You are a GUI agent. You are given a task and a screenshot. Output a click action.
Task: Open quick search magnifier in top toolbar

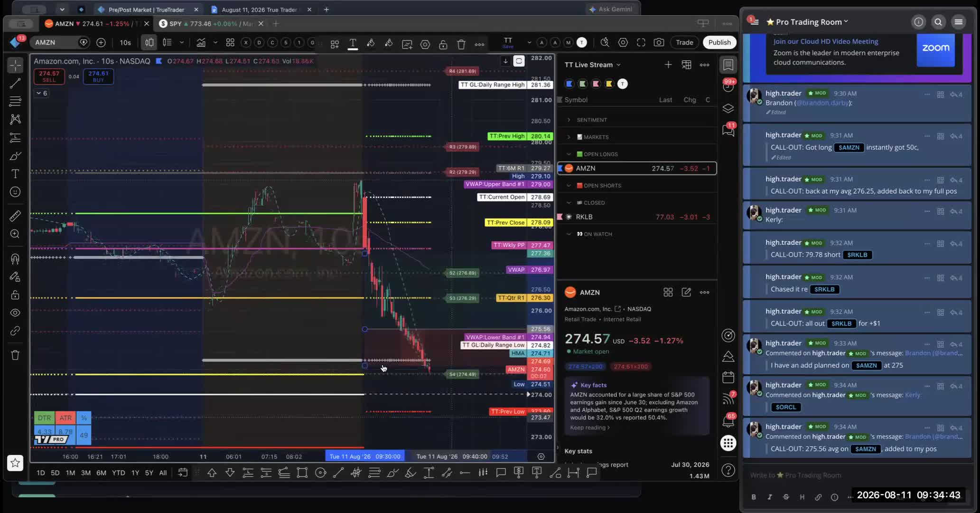(x=605, y=42)
